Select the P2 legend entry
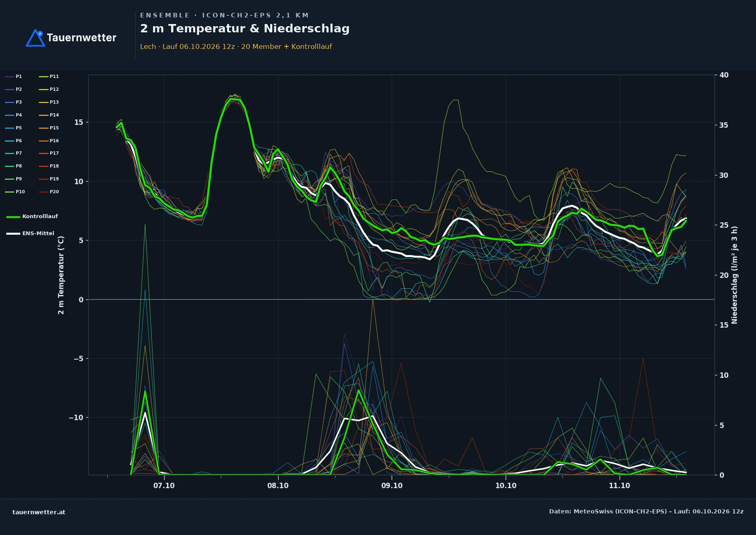 (14, 90)
